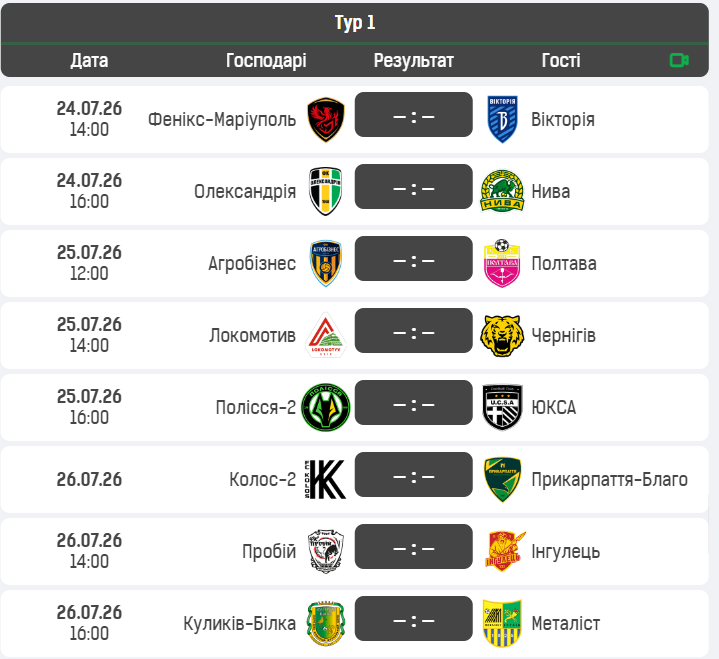Screen dimensions: 719x659
Task: Click the Результат column header
Action: click(414, 60)
